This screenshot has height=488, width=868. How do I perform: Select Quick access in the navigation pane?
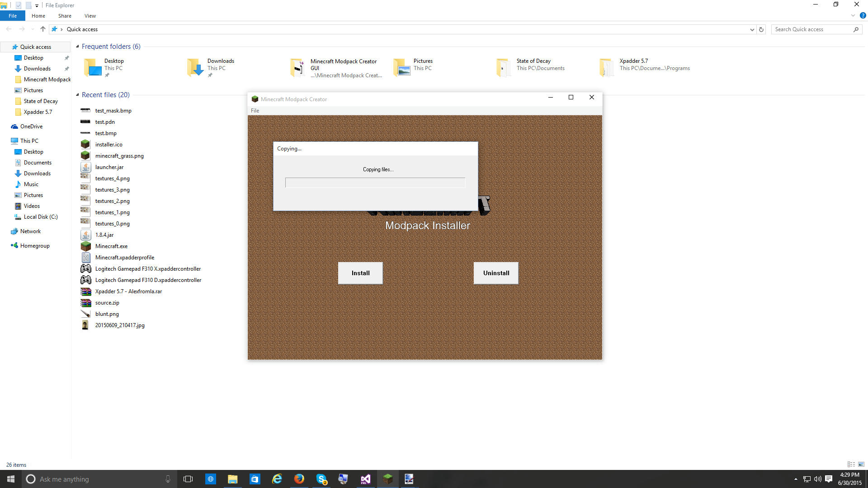tap(35, 47)
